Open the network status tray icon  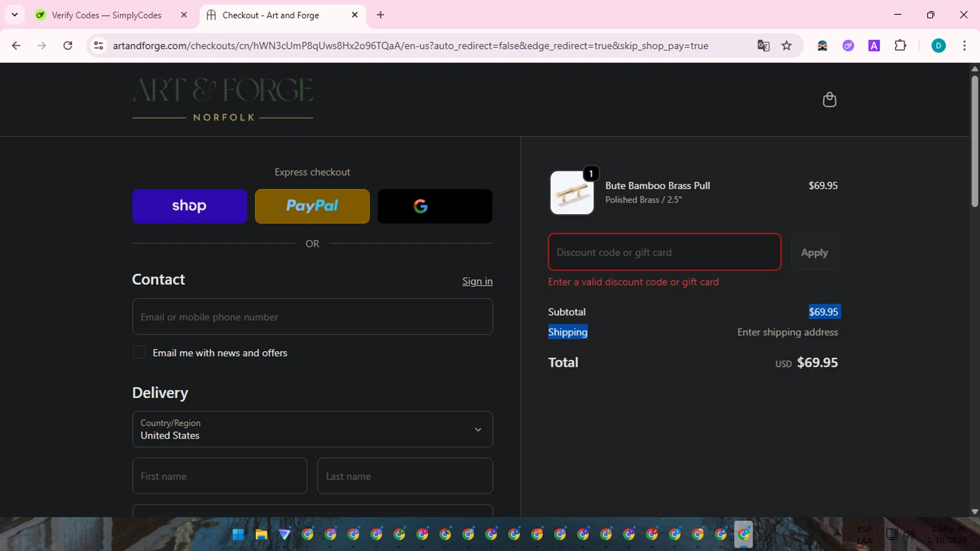[892, 535]
